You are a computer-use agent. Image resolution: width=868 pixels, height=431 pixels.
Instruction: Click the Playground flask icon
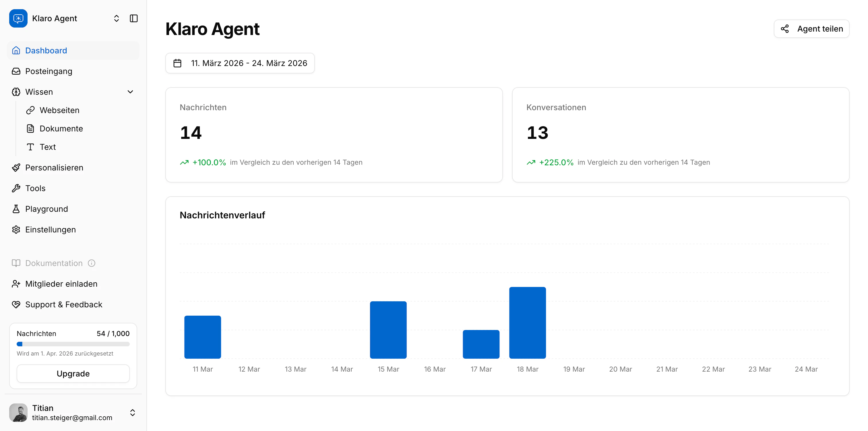[16, 209]
